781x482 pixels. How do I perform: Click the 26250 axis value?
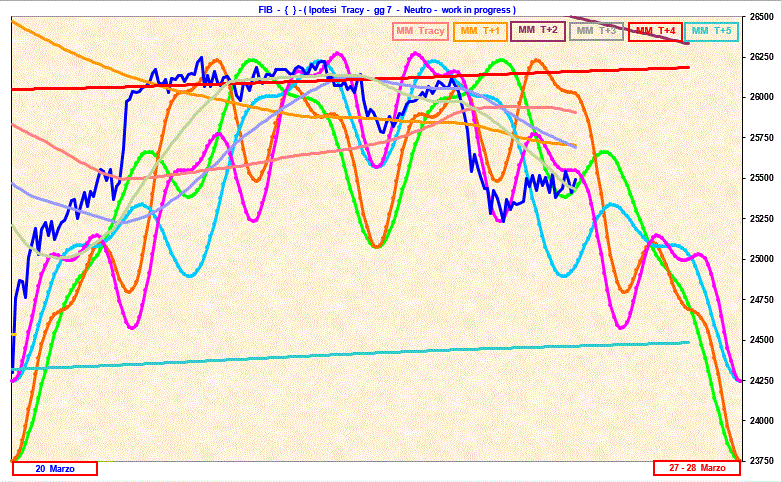(761, 57)
